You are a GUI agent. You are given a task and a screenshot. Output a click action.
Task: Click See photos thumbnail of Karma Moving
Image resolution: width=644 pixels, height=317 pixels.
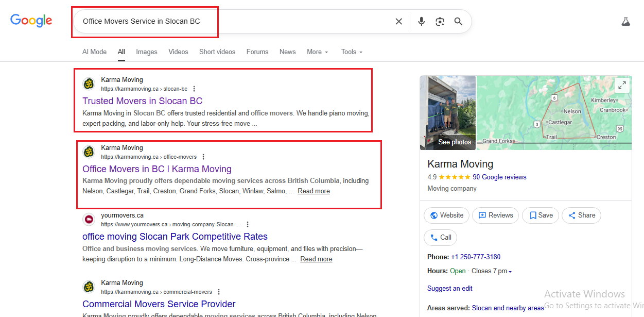(x=448, y=113)
